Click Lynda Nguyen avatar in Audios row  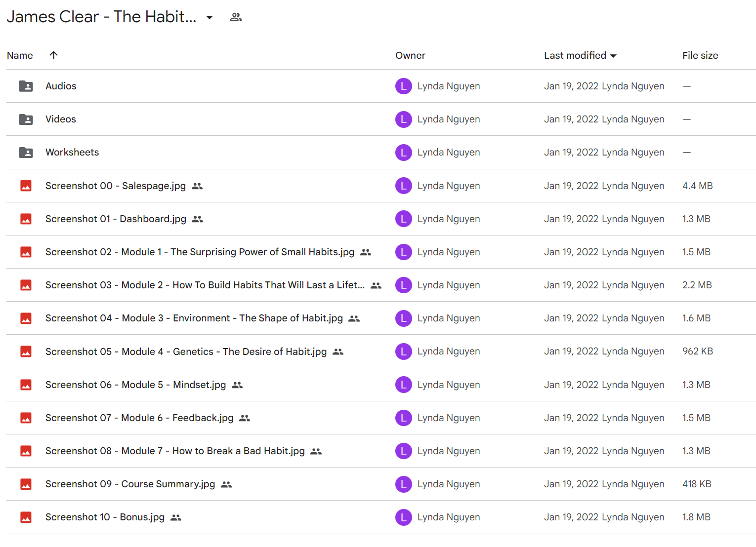404,86
